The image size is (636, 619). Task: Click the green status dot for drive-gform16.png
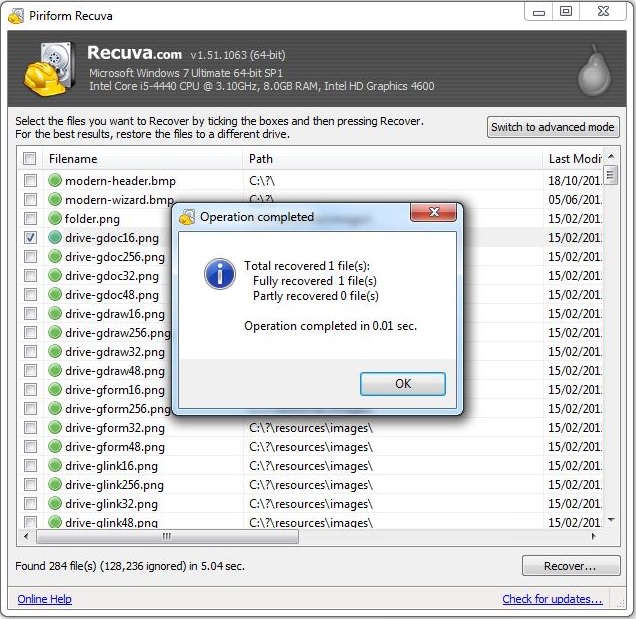point(55,389)
